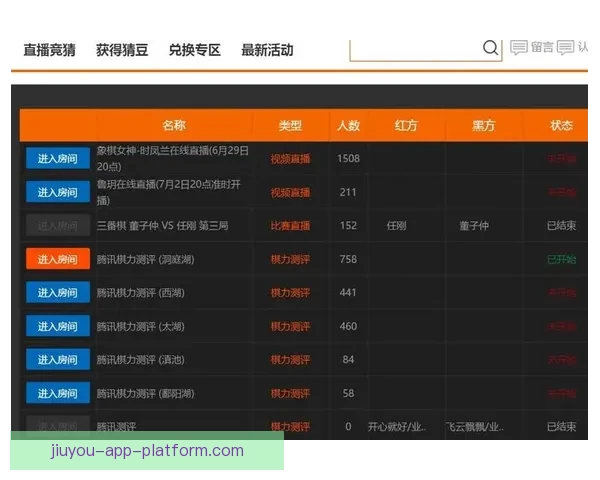Click viewer count 211
This screenshot has height=480, width=600.
348,192
